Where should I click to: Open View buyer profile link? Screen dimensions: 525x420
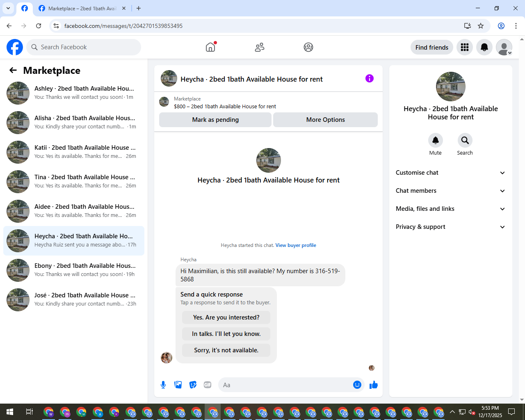tap(296, 245)
